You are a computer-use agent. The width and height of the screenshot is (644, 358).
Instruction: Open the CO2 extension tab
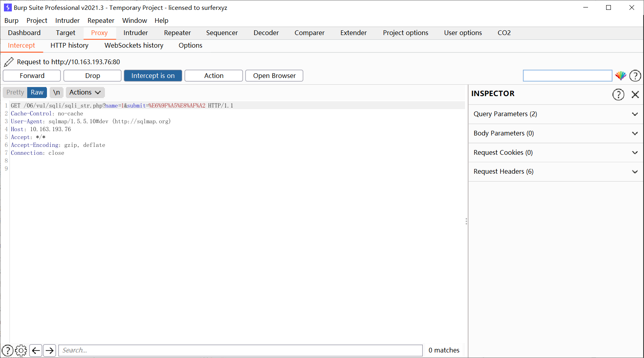pyautogui.click(x=504, y=33)
